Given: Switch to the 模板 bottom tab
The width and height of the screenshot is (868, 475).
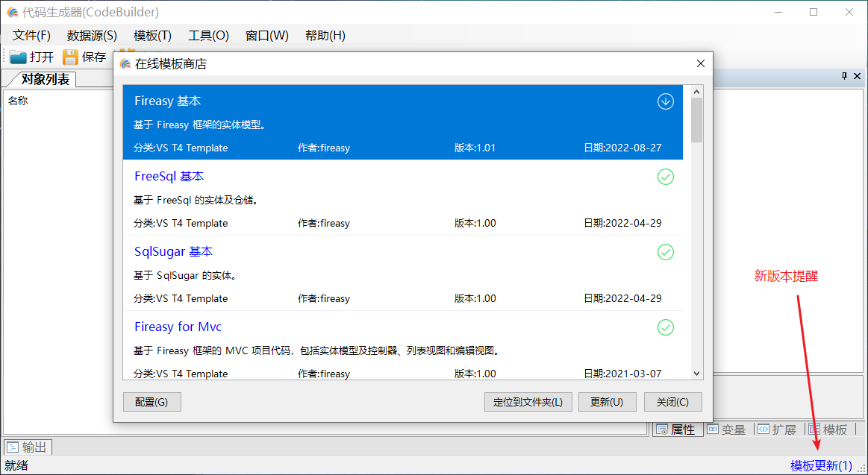Looking at the screenshot, I should pyautogui.click(x=828, y=430).
